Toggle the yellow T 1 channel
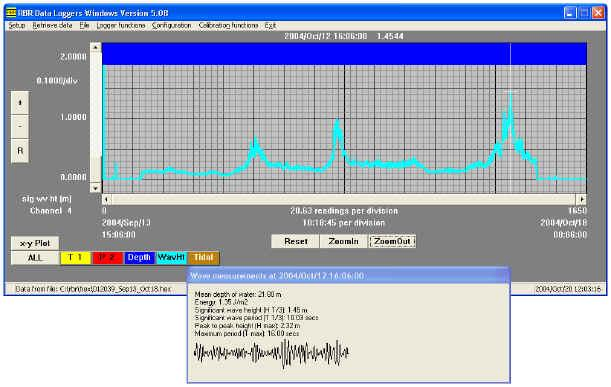Image resolution: width=611 pixels, height=387 pixels. (x=75, y=258)
